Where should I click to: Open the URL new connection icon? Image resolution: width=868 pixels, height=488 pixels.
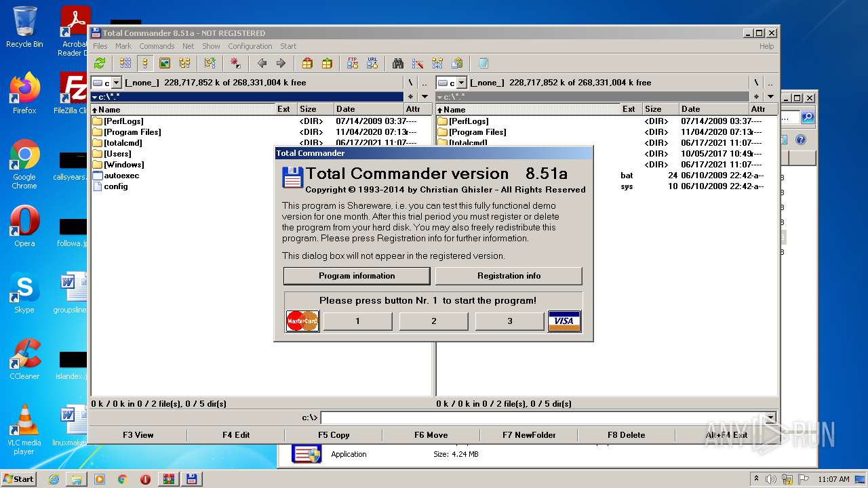click(x=372, y=63)
